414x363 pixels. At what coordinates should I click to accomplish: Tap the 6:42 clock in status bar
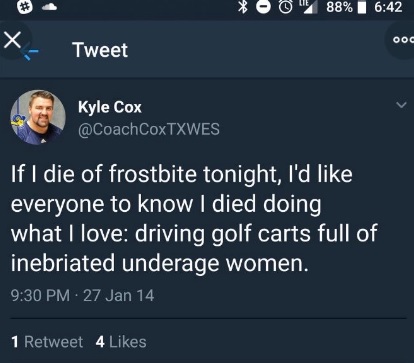(388, 7)
